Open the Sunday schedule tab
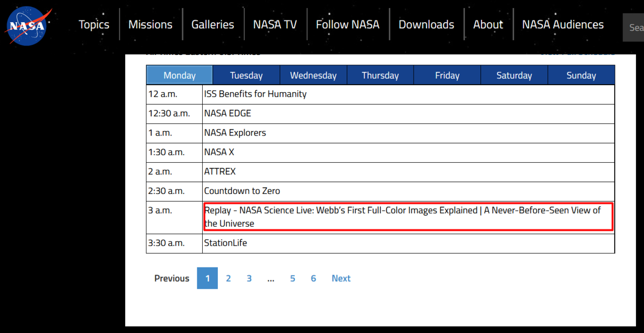 click(581, 75)
